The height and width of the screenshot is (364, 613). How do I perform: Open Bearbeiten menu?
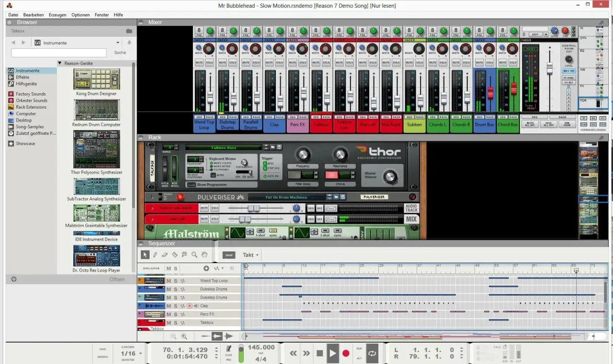[x=34, y=15]
